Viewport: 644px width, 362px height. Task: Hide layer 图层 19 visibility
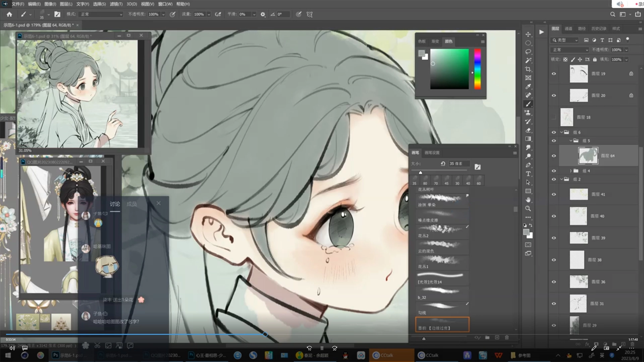pyautogui.click(x=554, y=74)
